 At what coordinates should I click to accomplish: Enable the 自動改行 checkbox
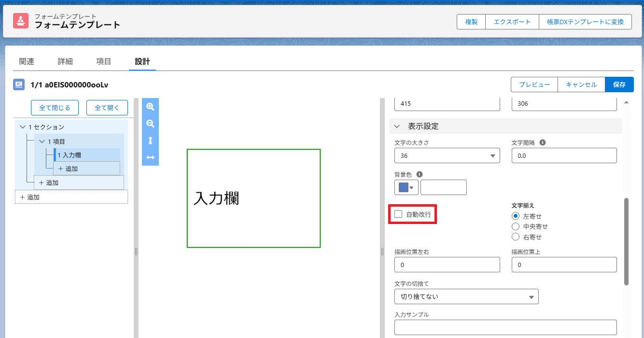[x=398, y=214]
